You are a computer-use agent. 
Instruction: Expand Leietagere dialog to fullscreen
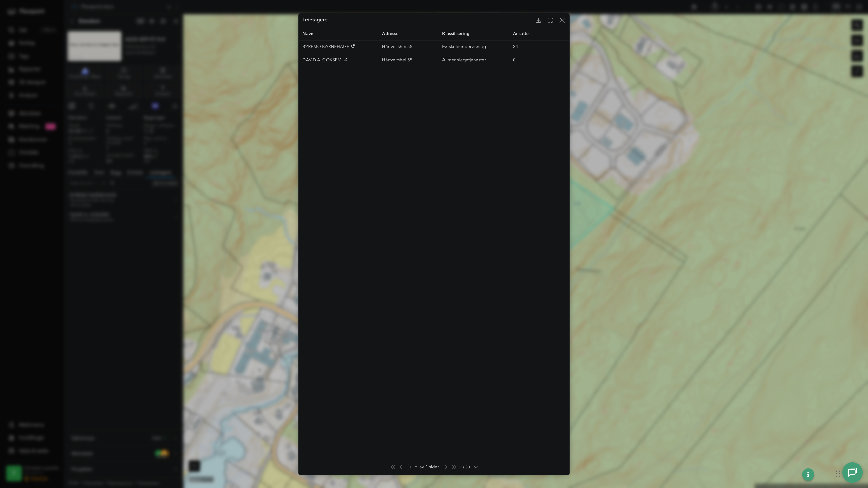(x=550, y=20)
